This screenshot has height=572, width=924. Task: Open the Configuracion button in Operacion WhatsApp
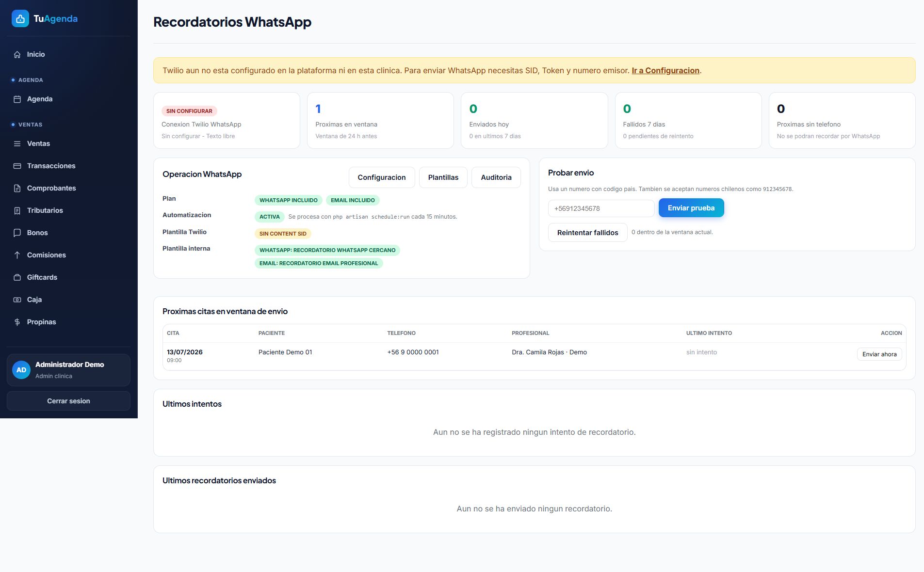(x=382, y=177)
